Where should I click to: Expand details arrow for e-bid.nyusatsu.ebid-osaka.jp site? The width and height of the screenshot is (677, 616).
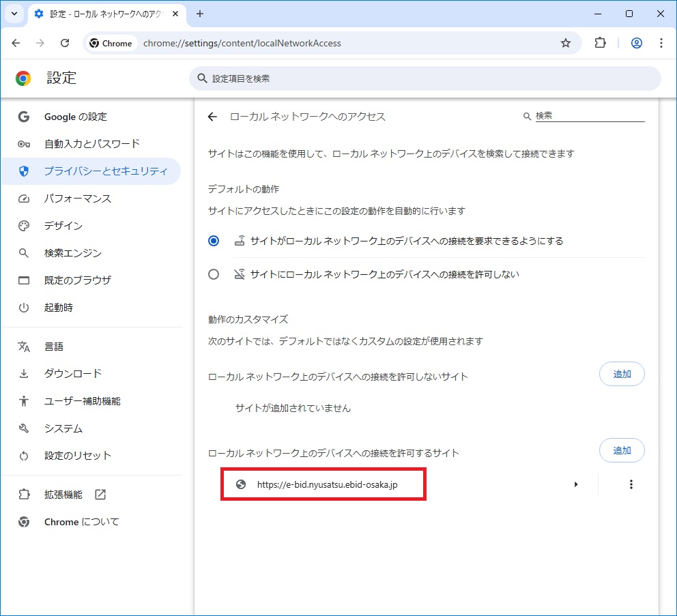point(576,484)
